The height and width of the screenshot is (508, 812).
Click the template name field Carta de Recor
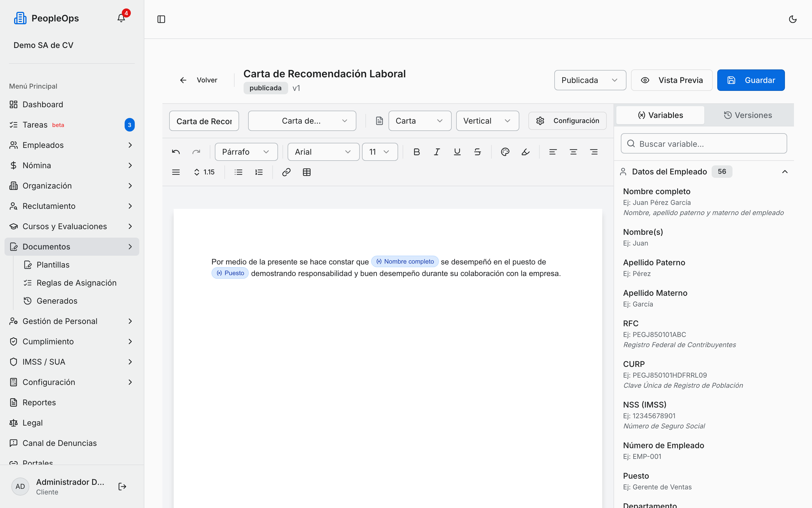(204, 121)
